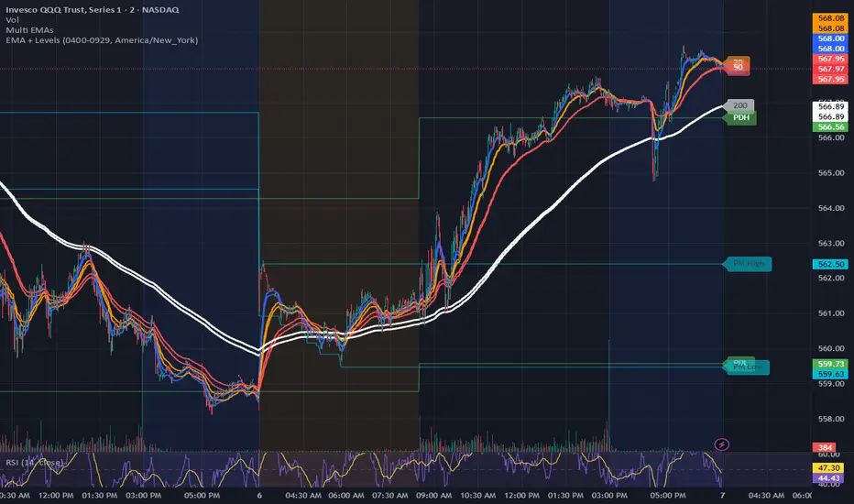Click the 566.00 price axis label
This screenshot has width=854, height=504.
[x=831, y=137]
